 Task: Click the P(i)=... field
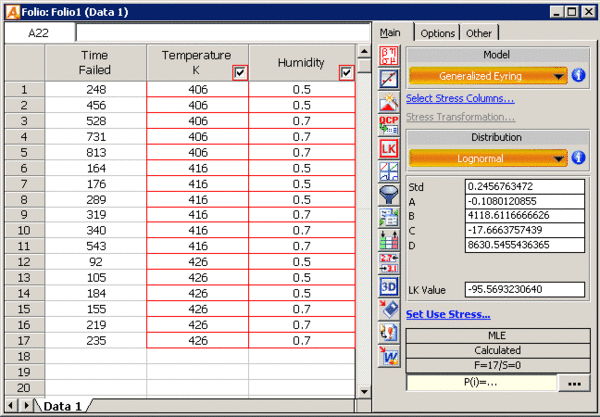[481, 383]
